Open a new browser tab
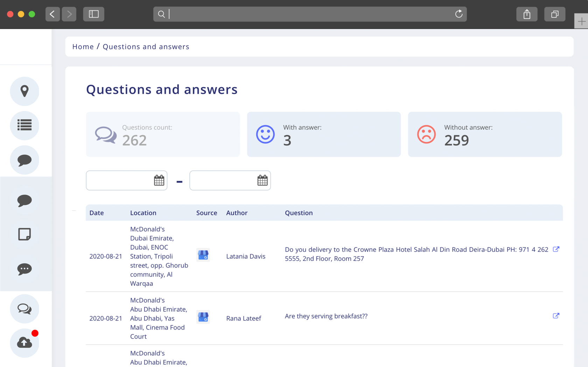The image size is (588, 367). coord(581,21)
